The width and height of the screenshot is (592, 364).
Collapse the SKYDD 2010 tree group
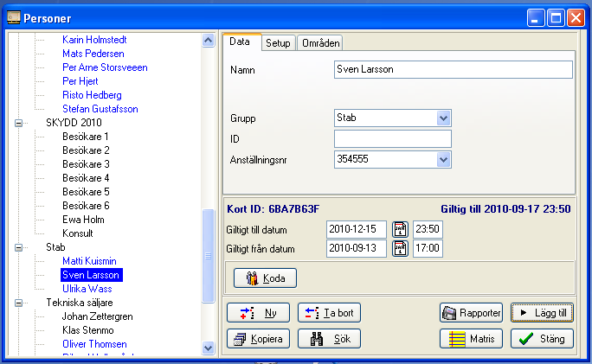[18, 123]
